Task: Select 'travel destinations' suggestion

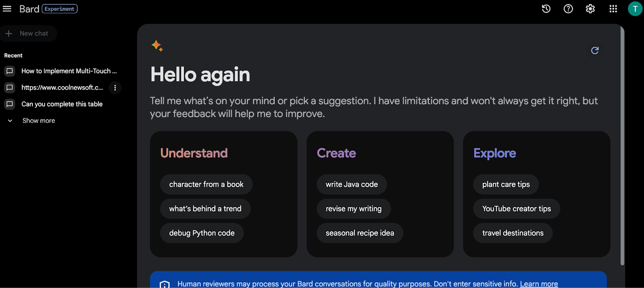Action: click(x=513, y=233)
